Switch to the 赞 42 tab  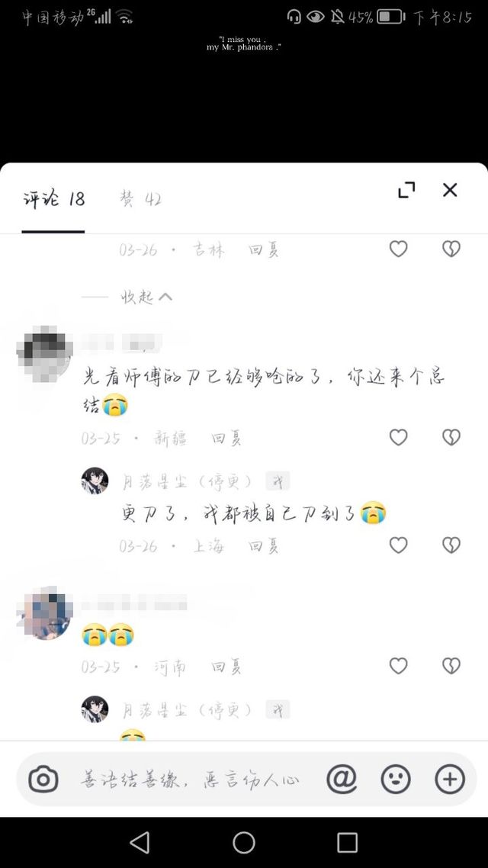click(x=140, y=199)
